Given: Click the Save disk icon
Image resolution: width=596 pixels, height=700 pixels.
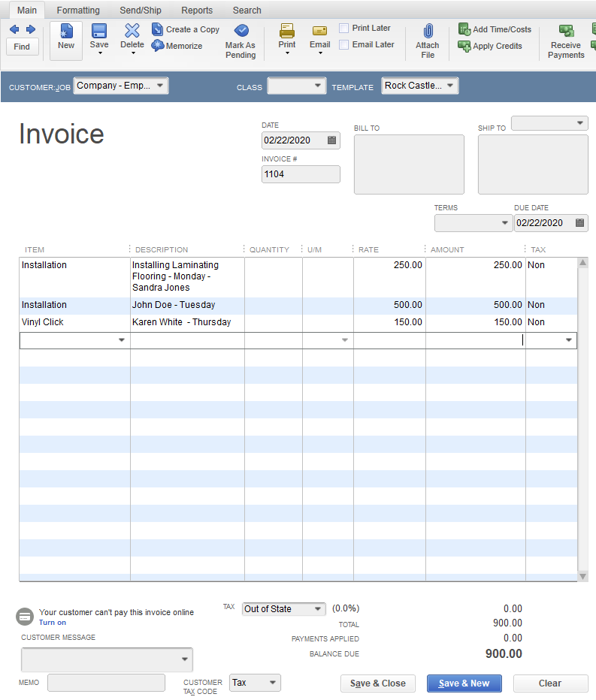Looking at the screenshot, I should point(98,31).
